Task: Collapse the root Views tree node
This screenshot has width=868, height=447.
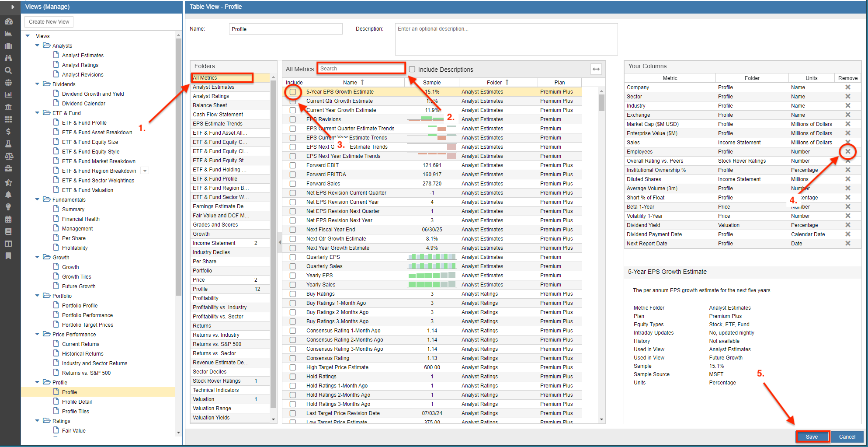Action: tap(28, 36)
